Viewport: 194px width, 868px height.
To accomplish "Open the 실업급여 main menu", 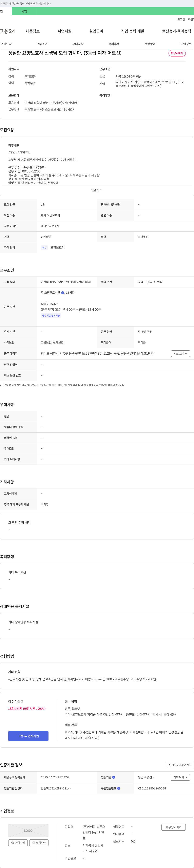I will [x=96, y=31].
